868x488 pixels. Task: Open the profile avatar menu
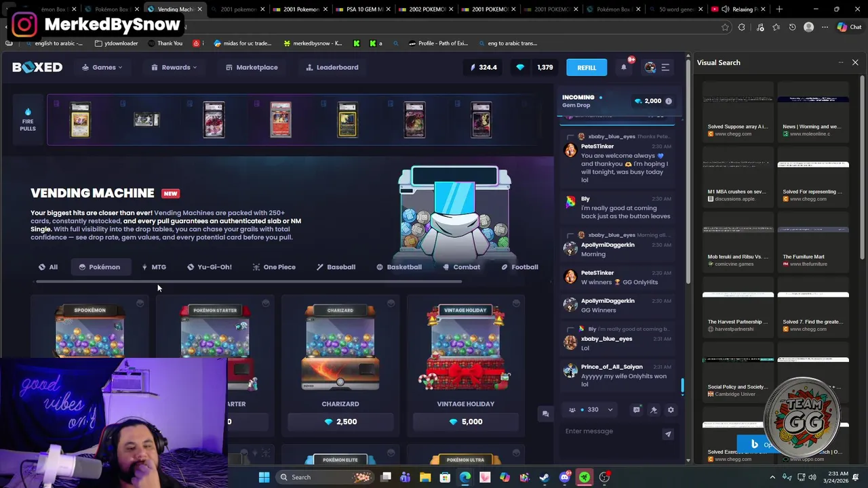tap(650, 67)
